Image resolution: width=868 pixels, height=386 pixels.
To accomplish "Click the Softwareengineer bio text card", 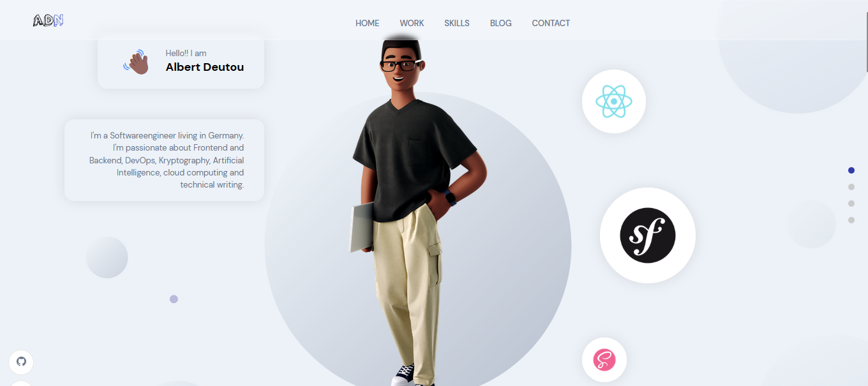I will pyautogui.click(x=164, y=160).
